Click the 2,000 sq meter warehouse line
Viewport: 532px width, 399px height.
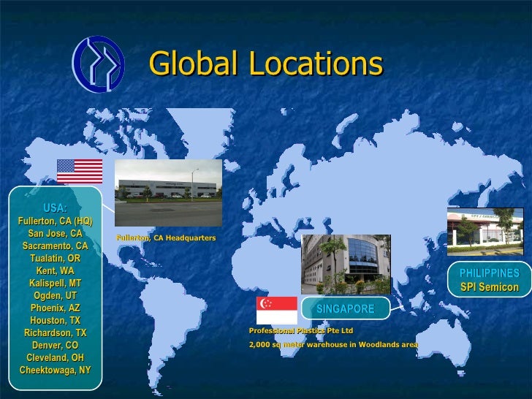point(333,345)
